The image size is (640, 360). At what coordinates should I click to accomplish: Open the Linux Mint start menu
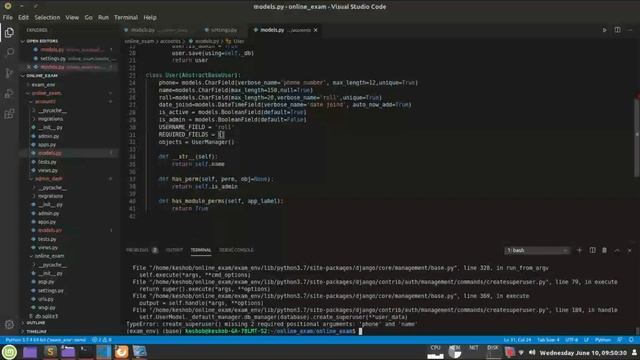[9, 351]
